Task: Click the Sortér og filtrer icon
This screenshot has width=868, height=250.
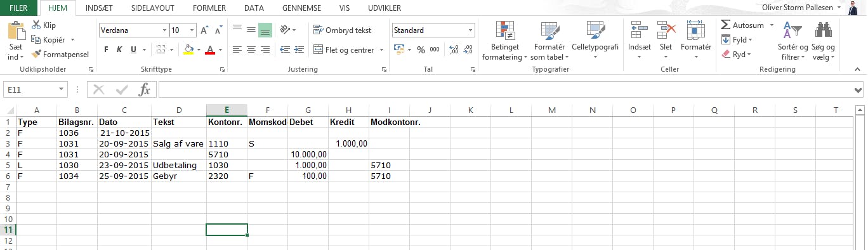Action: [792, 30]
